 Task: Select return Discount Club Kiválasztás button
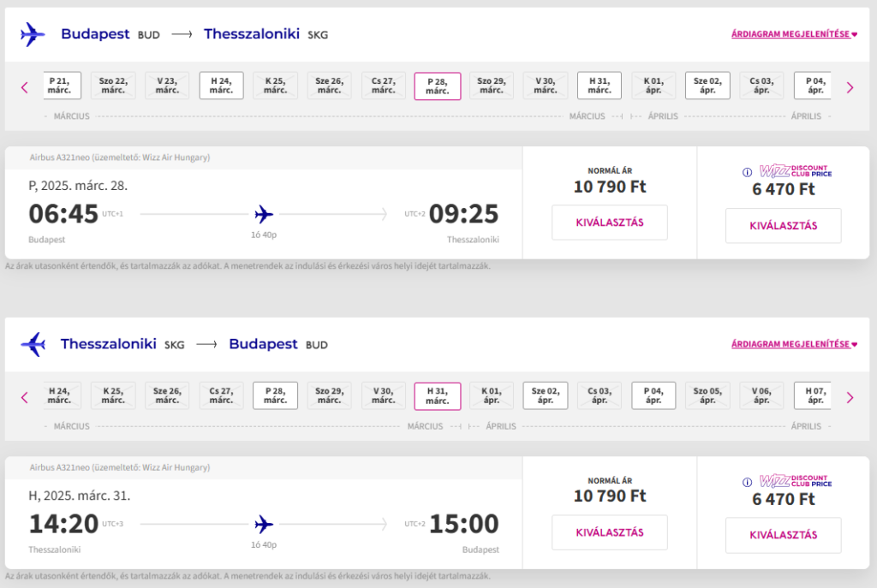(x=783, y=536)
